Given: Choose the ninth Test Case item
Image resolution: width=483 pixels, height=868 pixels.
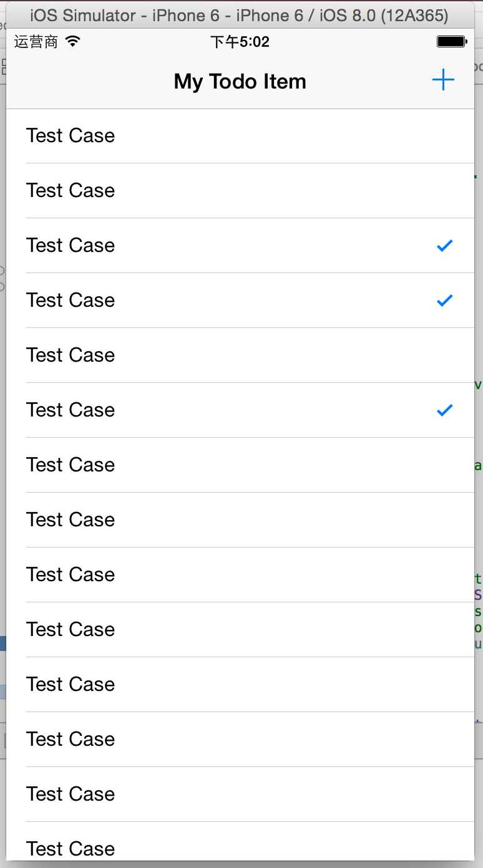Looking at the screenshot, I should pos(240,575).
